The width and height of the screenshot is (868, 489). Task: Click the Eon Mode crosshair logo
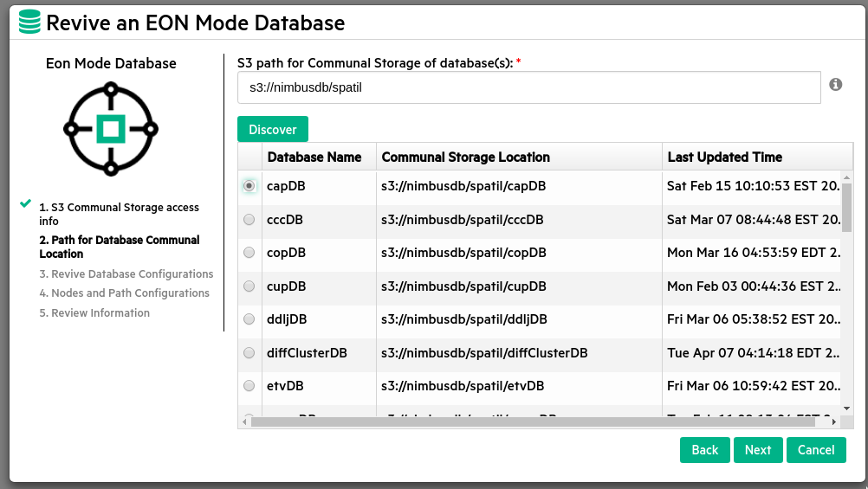111,129
